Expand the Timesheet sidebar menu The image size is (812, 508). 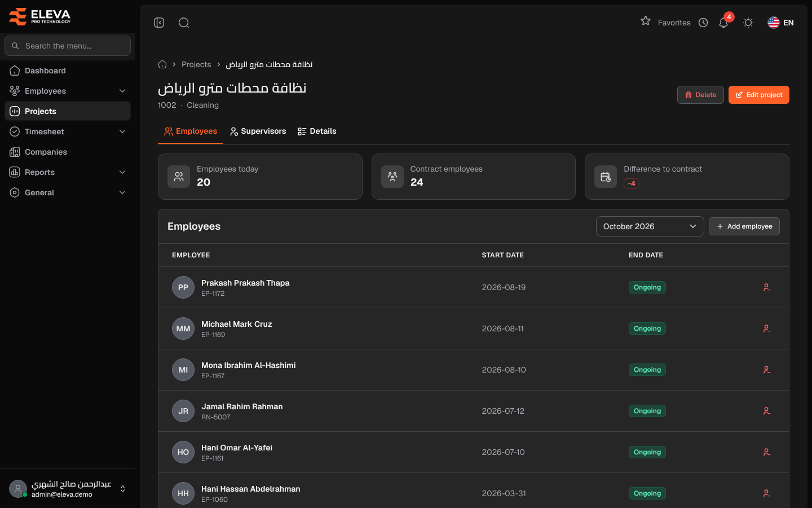tap(68, 132)
